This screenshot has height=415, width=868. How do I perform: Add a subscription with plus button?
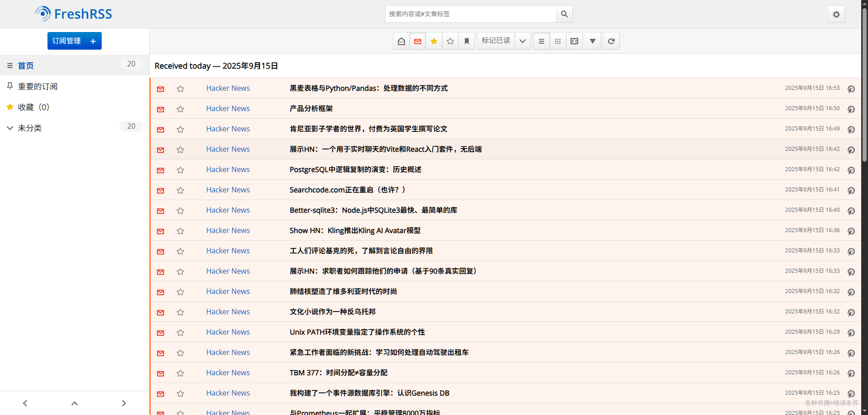93,41
